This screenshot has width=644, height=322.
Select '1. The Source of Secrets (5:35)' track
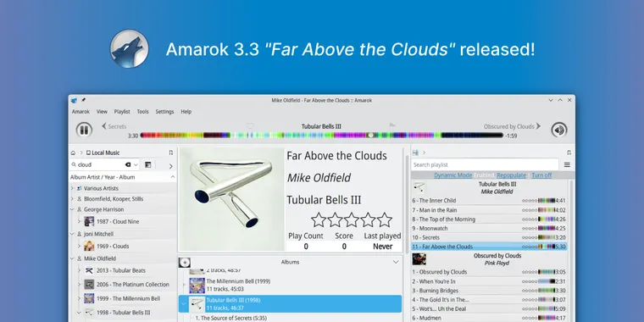[x=230, y=318]
